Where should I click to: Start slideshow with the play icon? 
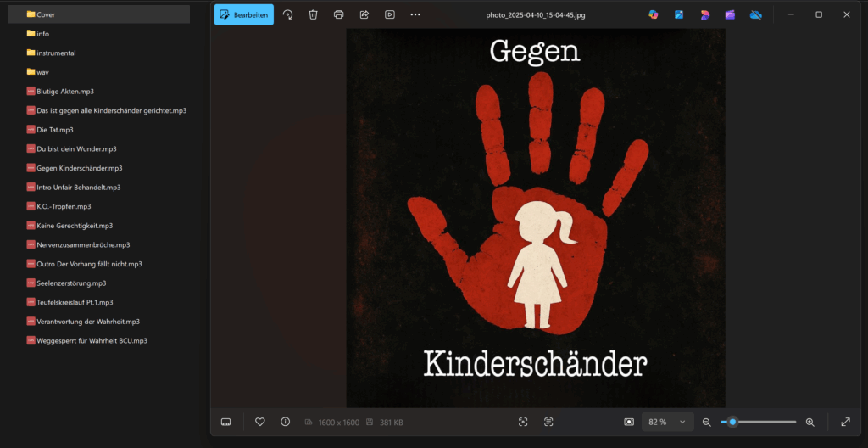pos(390,15)
